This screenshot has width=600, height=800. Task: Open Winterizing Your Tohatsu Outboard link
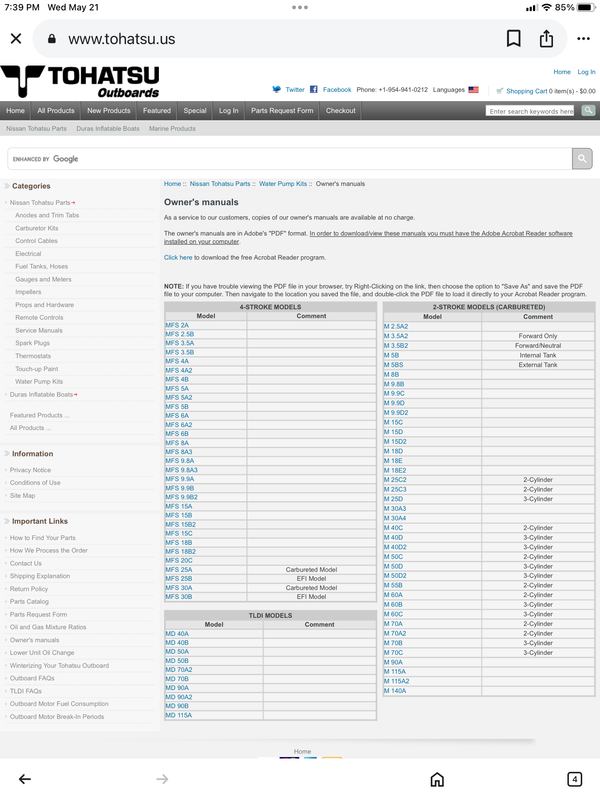[x=59, y=666]
